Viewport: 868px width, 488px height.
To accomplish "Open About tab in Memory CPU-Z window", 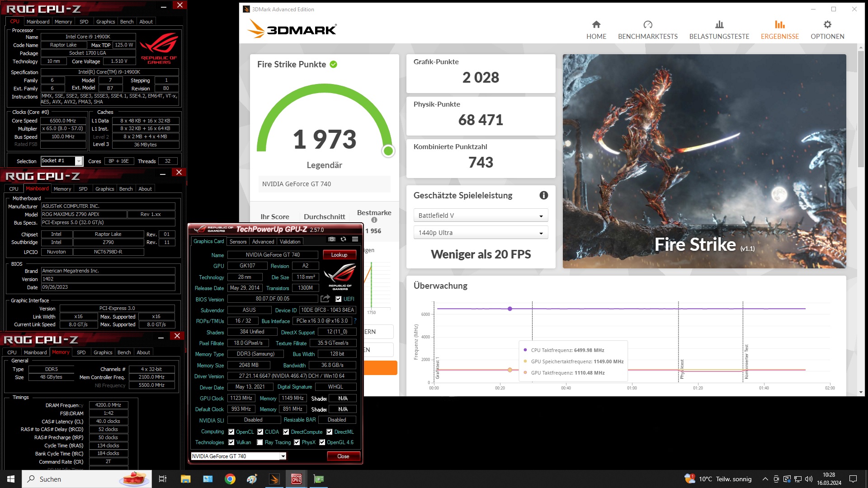I will point(143,352).
